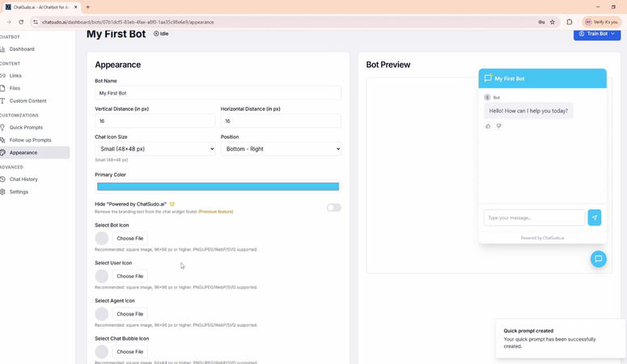The height and width of the screenshot is (364, 627).
Task: Click the Train Bot dropdown arrow
Action: (612, 34)
